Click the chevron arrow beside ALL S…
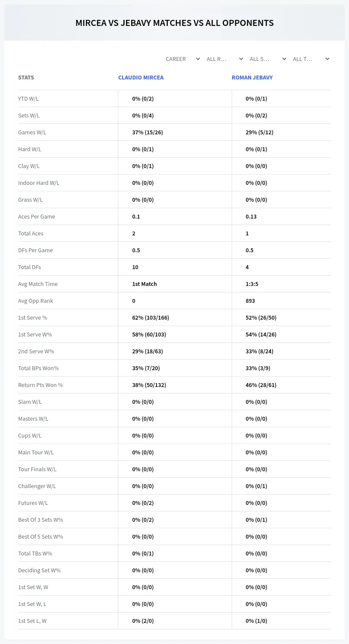This screenshot has width=349, height=644. point(284,59)
